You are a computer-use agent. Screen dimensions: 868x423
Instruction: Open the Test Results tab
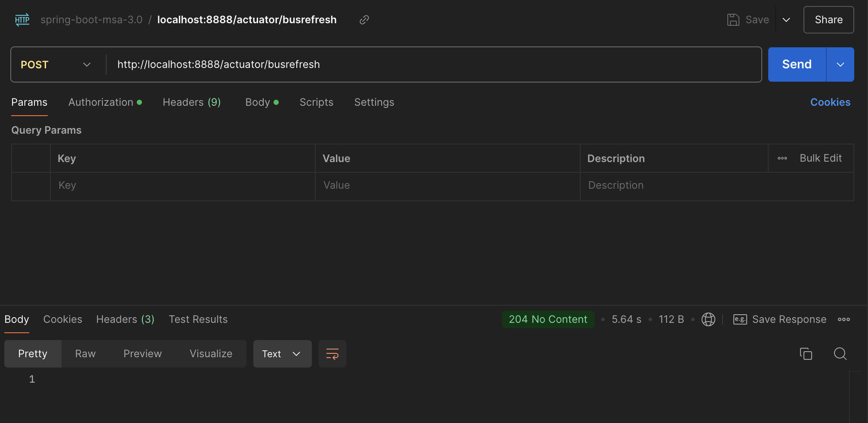coord(198,319)
